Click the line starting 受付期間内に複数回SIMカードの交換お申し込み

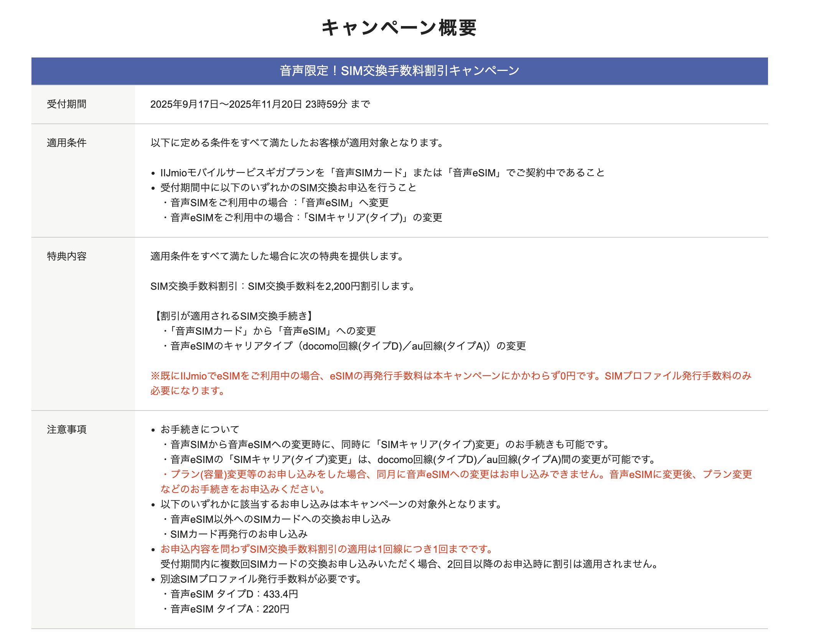tap(410, 564)
